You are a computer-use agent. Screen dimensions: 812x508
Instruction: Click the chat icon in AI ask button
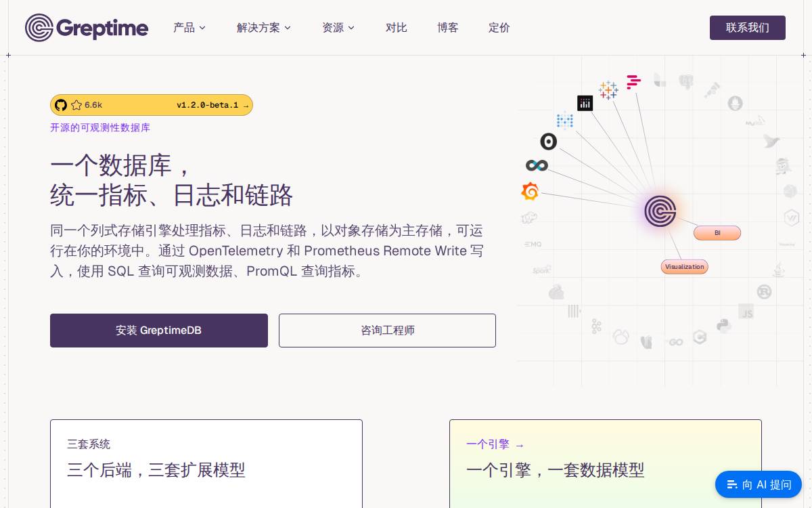[x=732, y=484]
